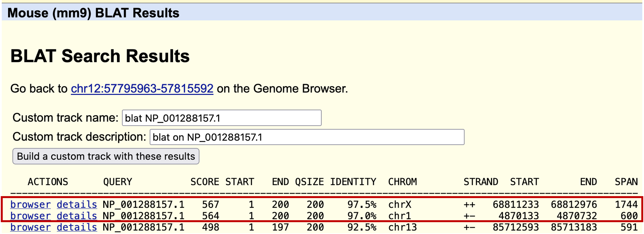Click start coordinate 85712593
This screenshot has height=234, width=644.
point(516,227)
